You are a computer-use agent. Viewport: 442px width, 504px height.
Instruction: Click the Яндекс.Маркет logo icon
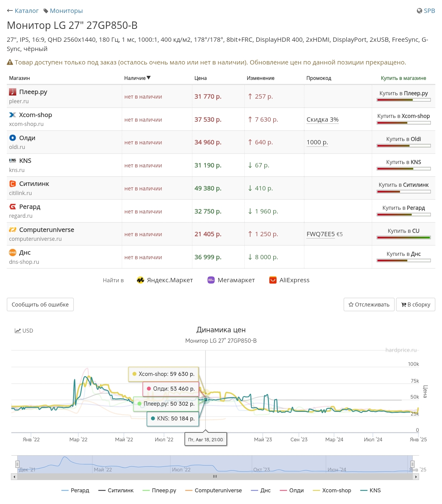pos(140,280)
